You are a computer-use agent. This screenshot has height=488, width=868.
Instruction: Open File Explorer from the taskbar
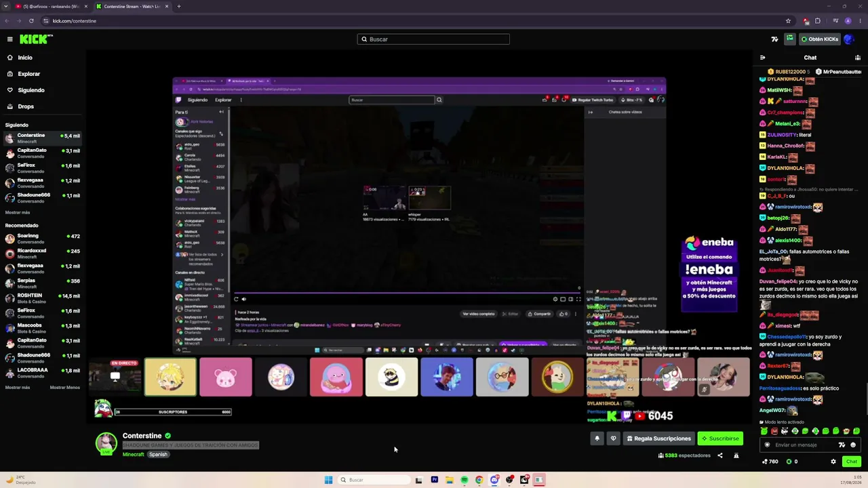pos(449,480)
